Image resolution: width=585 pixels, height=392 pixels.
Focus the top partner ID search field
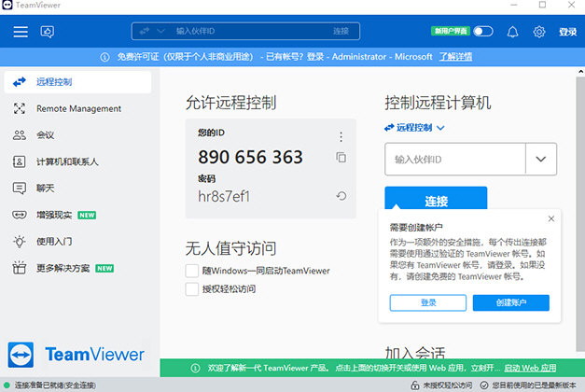(245, 32)
